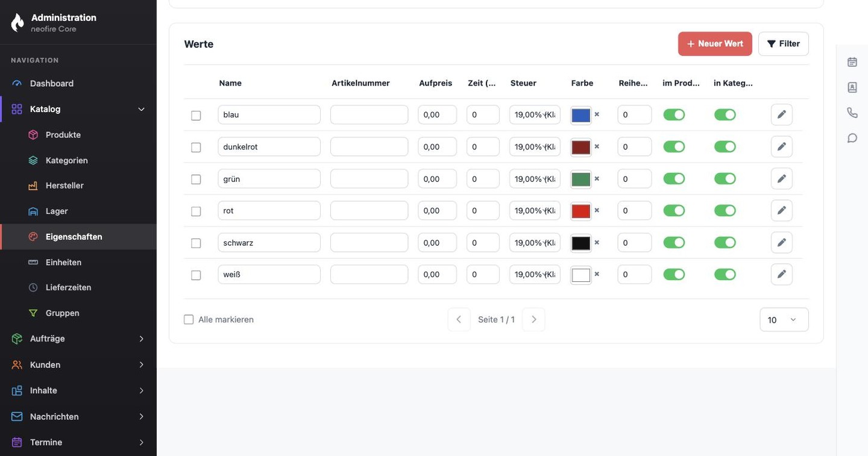Toggle in Kategorie switch for schwarz

pos(725,242)
